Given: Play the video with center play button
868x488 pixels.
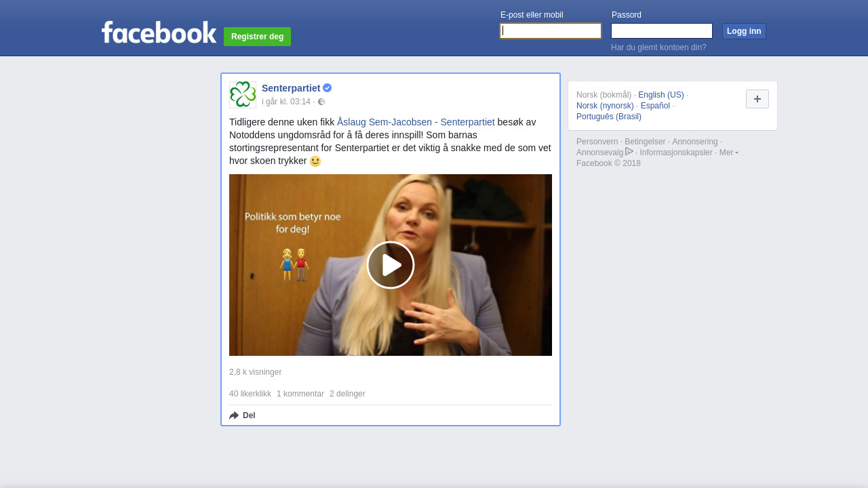Looking at the screenshot, I should (391, 265).
